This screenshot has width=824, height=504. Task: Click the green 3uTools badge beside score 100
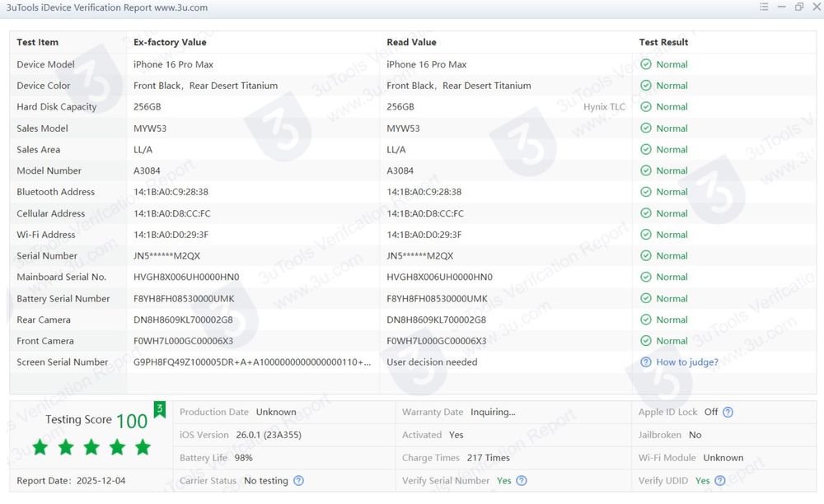click(160, 409)
